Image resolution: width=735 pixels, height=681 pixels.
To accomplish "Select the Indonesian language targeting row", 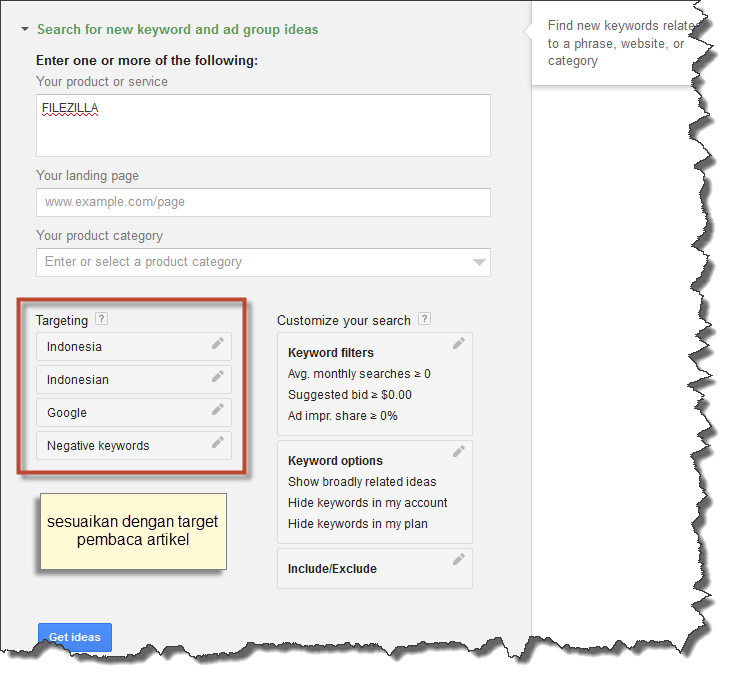I will (120, 380).
